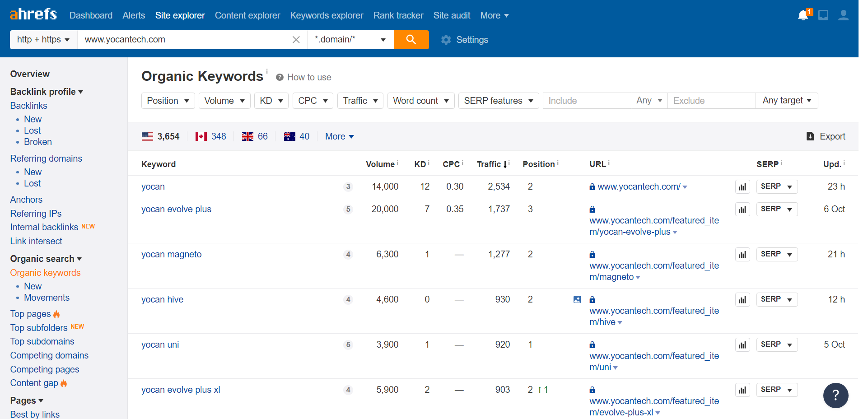Viewport: 868px width, 419px height.
Task: Go to the Dashboard tab
Action: click(x=91, y=15)
